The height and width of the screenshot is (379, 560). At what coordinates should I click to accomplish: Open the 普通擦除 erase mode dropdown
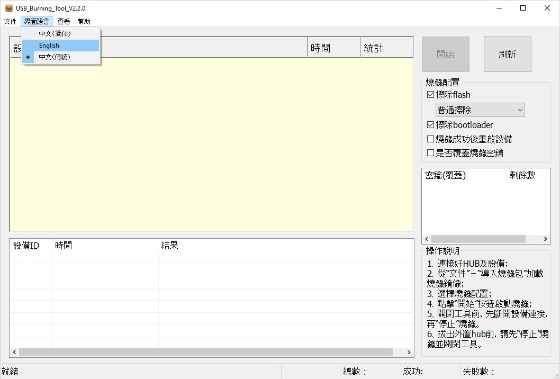click(480, 110)
